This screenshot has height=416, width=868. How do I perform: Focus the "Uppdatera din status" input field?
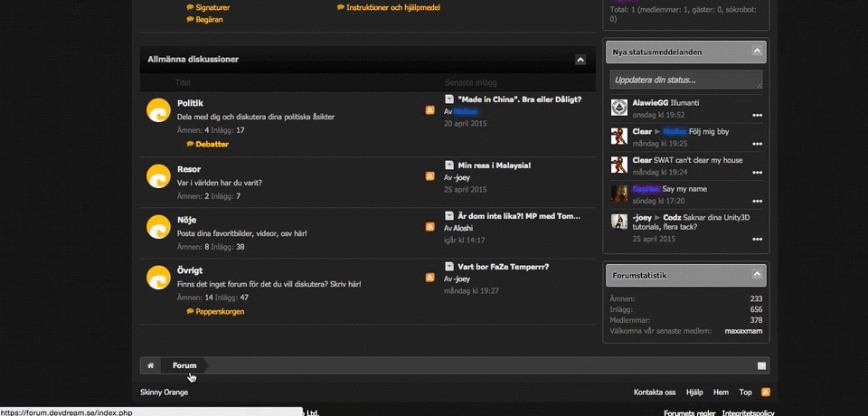[x=686, y=80]
